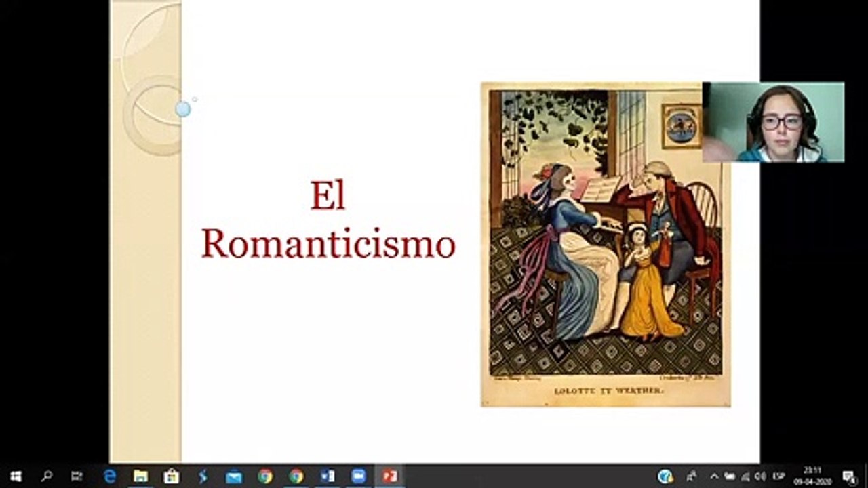The image size is (868, 488).
Task: Open the Chrome icon next to Word
Action: [x=296, y=476]
